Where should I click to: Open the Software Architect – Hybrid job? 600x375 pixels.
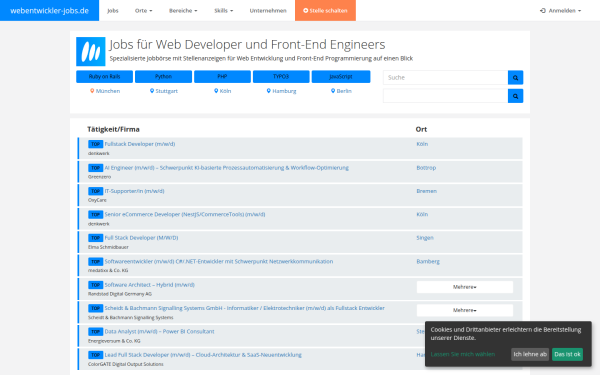coord(149,285)
